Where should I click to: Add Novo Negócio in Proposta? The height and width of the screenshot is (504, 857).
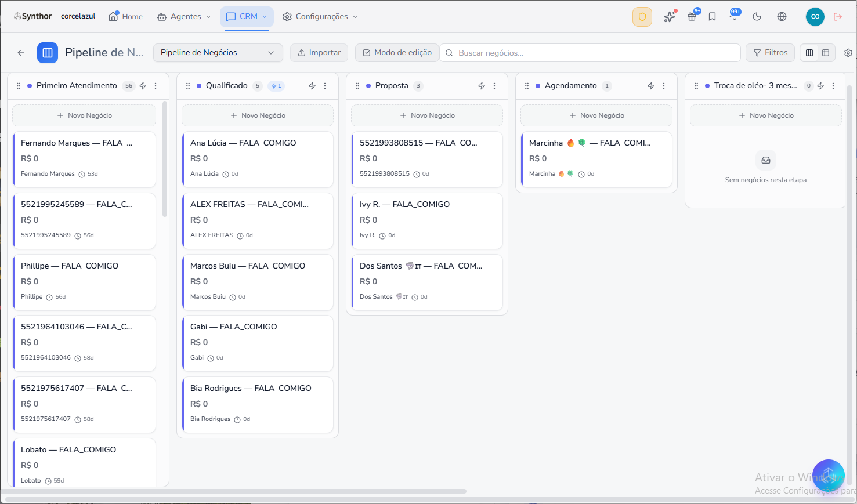coord(427,115)
